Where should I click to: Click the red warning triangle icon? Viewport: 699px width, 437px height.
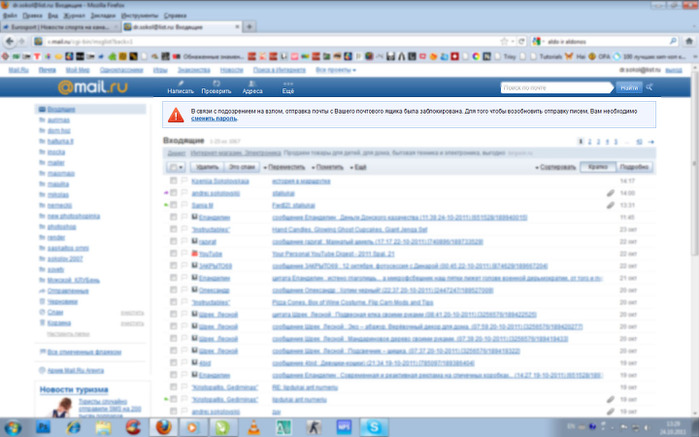176,115
